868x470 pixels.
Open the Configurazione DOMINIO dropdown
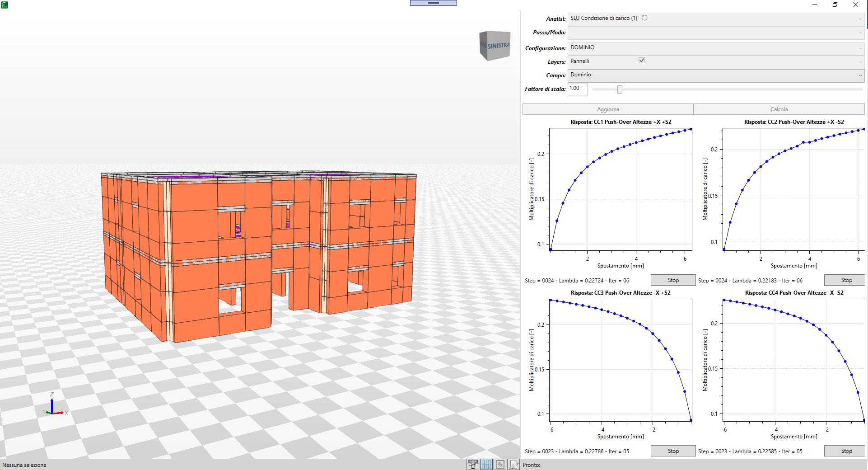click(x=716, y=48)
